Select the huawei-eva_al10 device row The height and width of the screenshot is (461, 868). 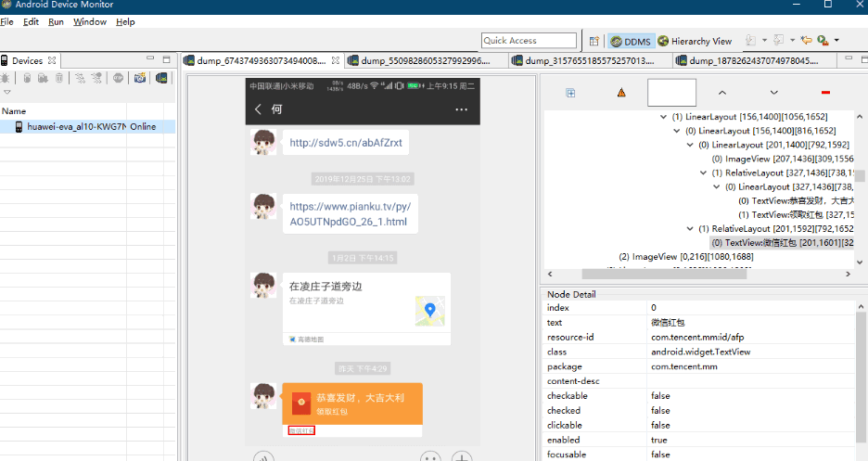coord(87,127)
